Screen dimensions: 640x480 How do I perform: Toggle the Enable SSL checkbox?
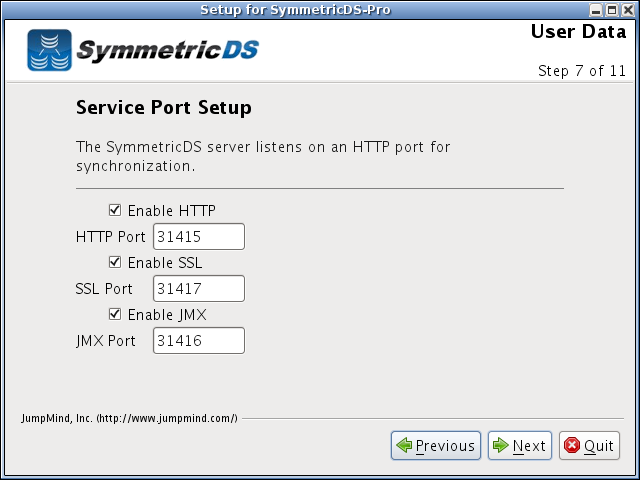(x=115, y=262)
